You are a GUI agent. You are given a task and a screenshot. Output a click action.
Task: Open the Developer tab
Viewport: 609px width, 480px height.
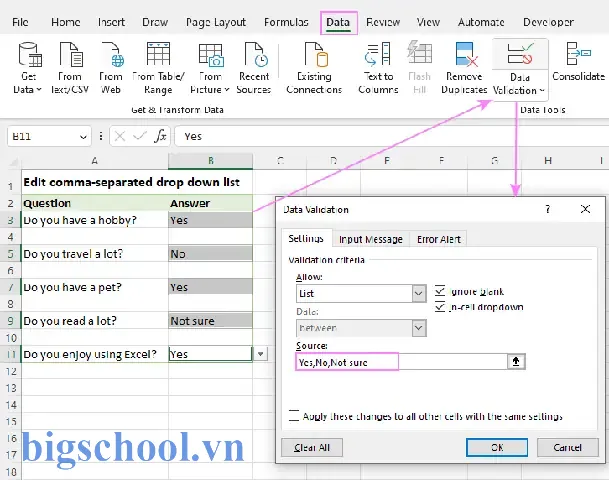pos(548,23)
